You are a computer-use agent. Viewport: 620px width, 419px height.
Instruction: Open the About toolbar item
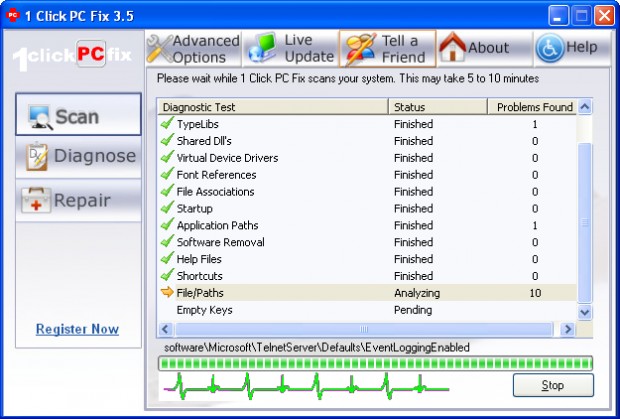[485, 48]
